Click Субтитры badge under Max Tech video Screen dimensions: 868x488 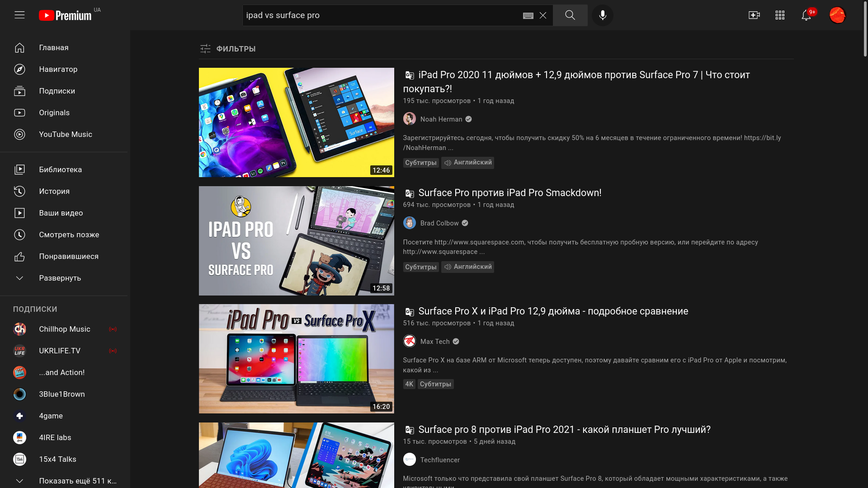[435, 384]
